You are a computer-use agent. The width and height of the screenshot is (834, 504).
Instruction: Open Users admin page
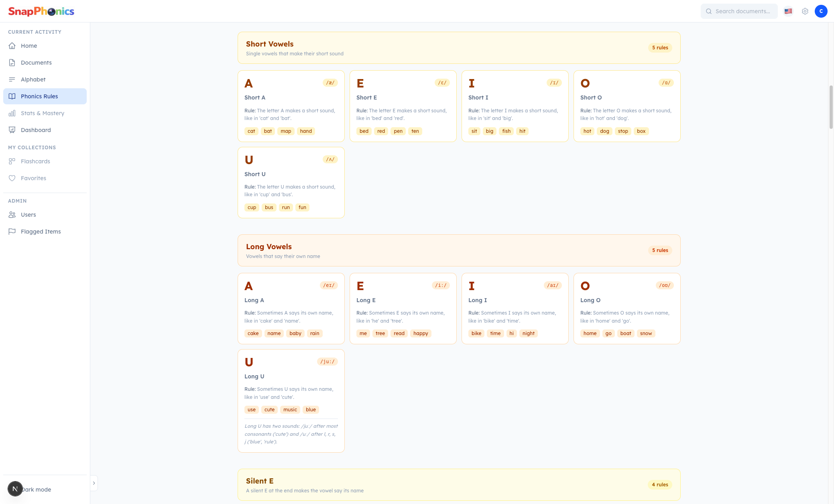28,215
